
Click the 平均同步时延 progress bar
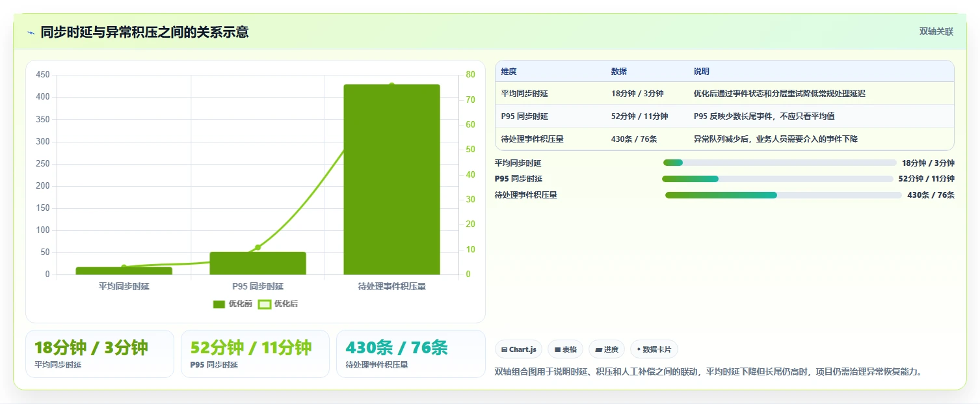(x=779, y=163)
